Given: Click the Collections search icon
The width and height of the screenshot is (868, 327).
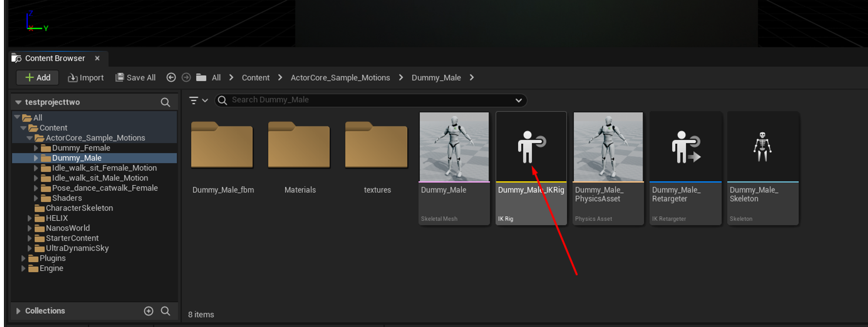Looking at the screenshot, I should coord(165,311).
